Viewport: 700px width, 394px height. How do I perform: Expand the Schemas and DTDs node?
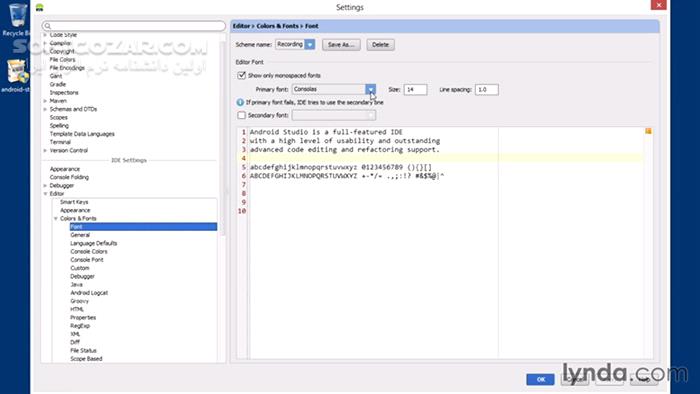coord(45,109)
